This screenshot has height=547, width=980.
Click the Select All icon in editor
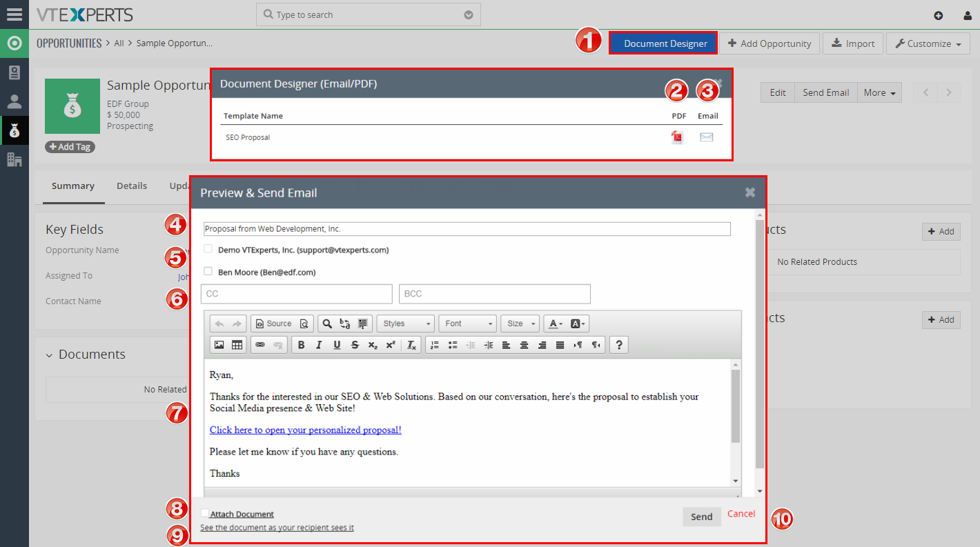(363, 324)
